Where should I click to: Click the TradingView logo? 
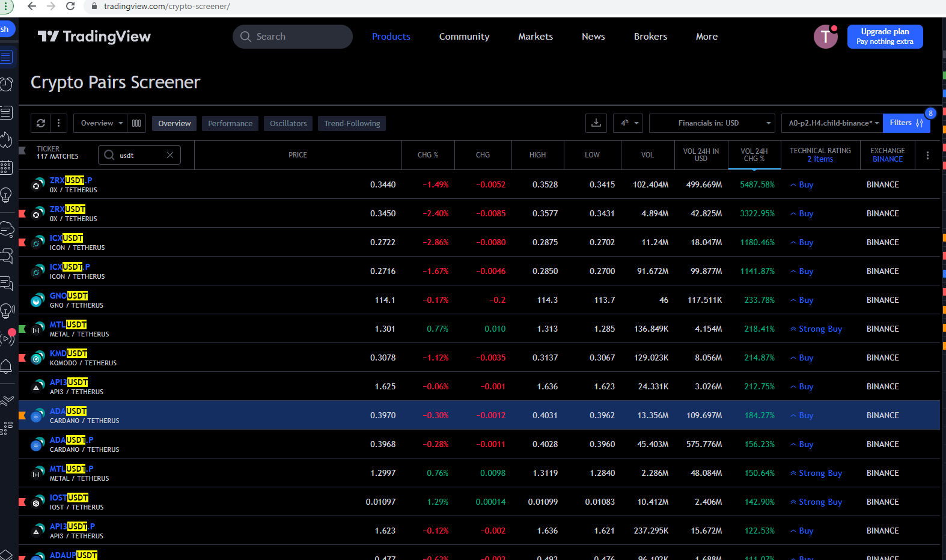94,37
